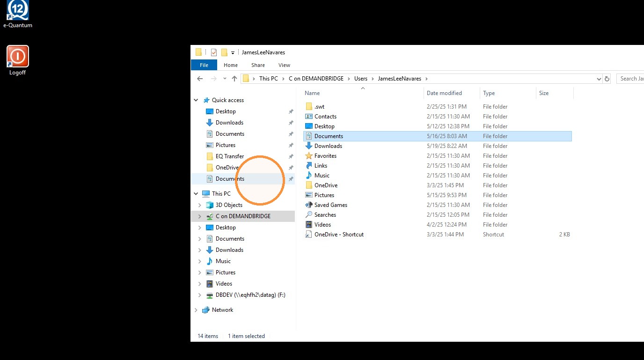Expand the Videos node under This PC
The height and width of the screenshot is (360, 644).
click(x=200, y=284)
